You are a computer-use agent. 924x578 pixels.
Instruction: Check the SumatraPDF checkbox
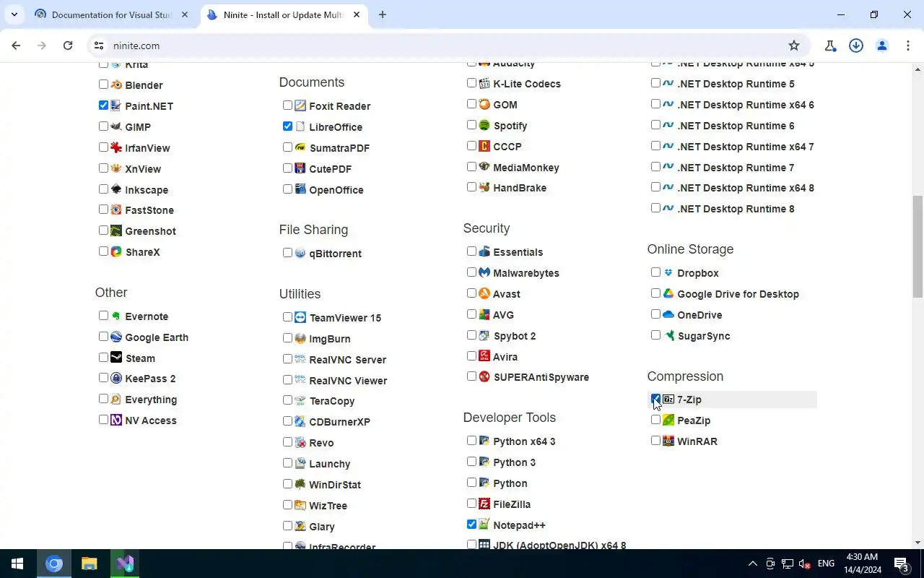[287, 147]
